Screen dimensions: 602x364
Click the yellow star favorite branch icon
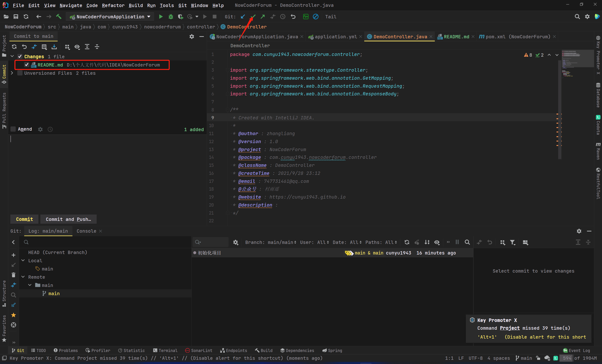13,315
